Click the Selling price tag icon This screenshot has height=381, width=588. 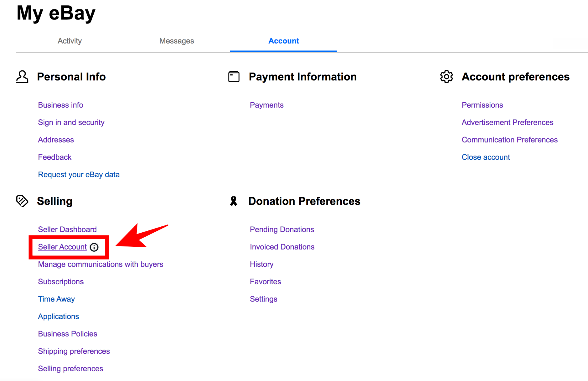tap(22, 201)
